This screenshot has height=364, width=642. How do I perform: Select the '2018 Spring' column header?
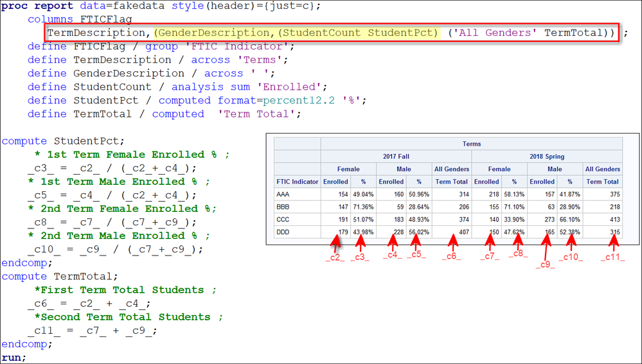(x=546, y=157)
